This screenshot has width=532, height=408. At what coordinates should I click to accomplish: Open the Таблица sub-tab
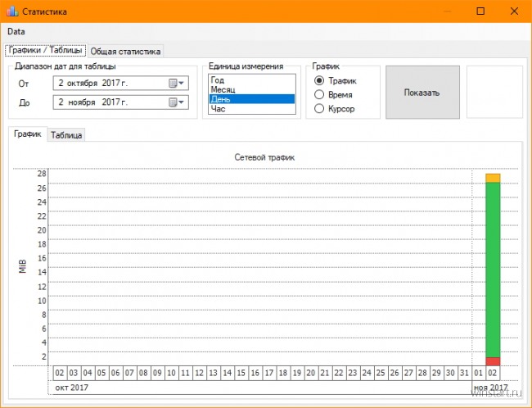click(66, 135)
